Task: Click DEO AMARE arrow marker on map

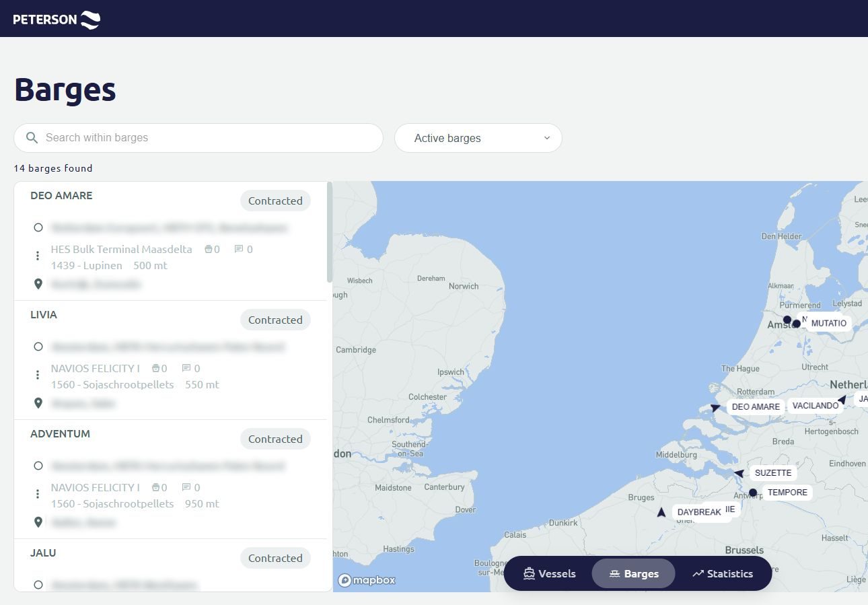Action: pos(715,407)
